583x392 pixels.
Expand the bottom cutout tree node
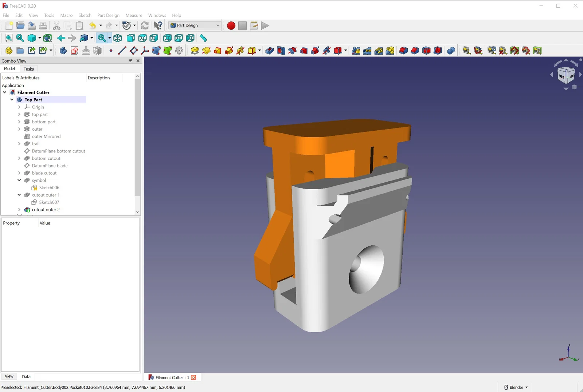(x=19, y=158)
